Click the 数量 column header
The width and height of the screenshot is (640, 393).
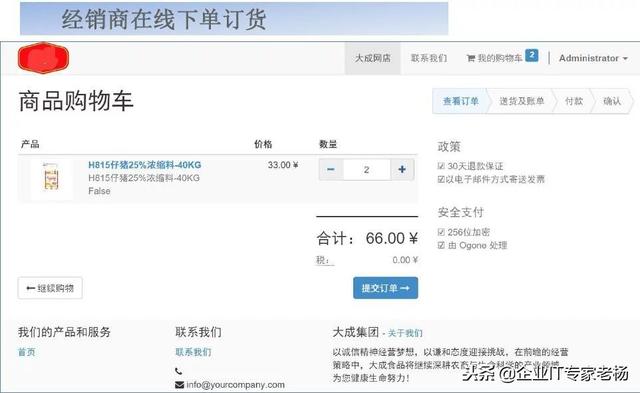pyautogui.click(x=328, y=144)
